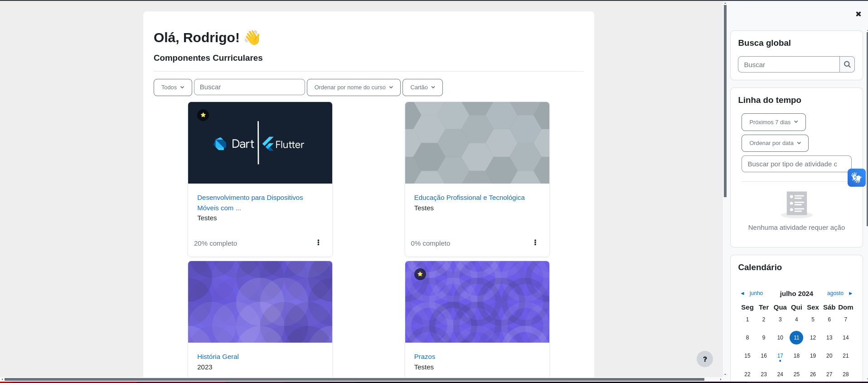
Task: Open the Ordenar por data dropdown
Action: coord(775,143)
